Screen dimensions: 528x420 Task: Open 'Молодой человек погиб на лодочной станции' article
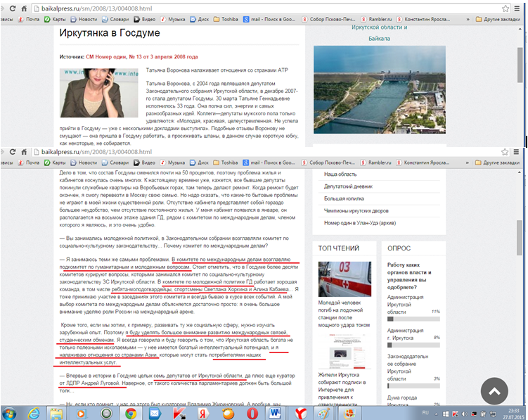pyautogui.click(x=344, y=314)
